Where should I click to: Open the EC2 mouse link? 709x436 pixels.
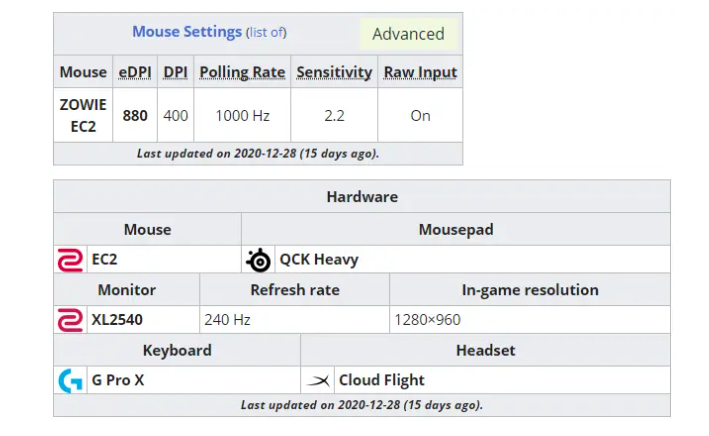104,260
